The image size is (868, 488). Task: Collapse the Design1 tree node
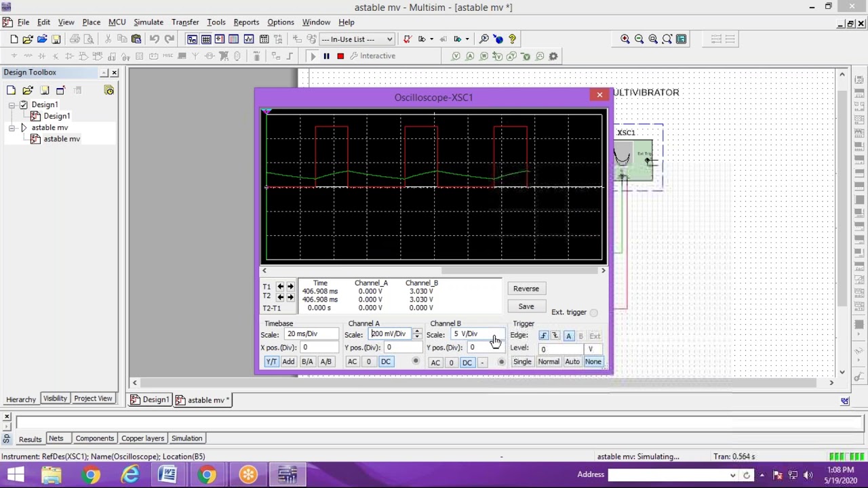tap(12, 104)
